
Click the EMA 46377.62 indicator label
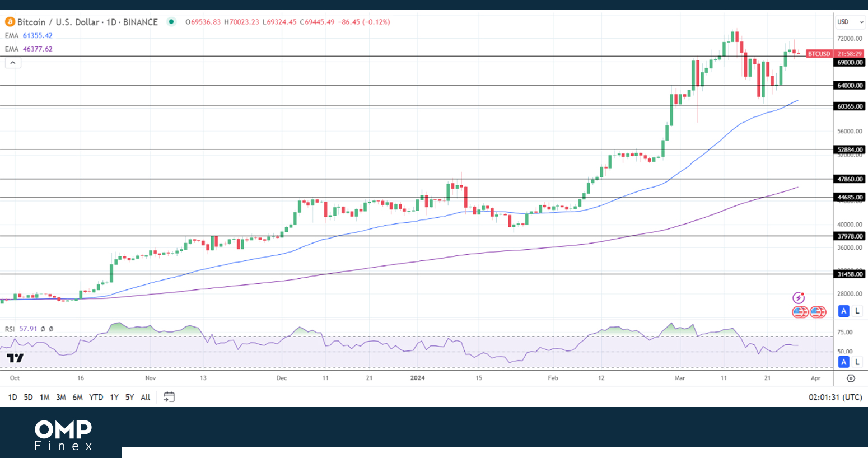29,49
